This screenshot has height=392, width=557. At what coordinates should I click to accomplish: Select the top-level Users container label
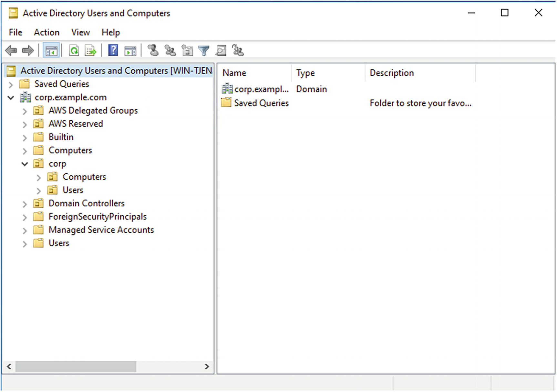pos(59,243)
